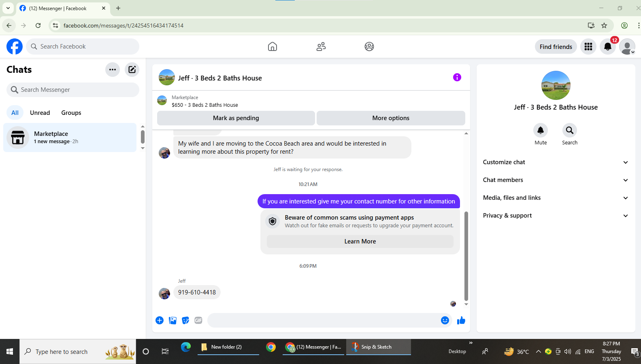Open the browser tab list dropdown arrow
Image resolution: width=641 pixels, height=364 pixels.
click(x=8, y=8)
